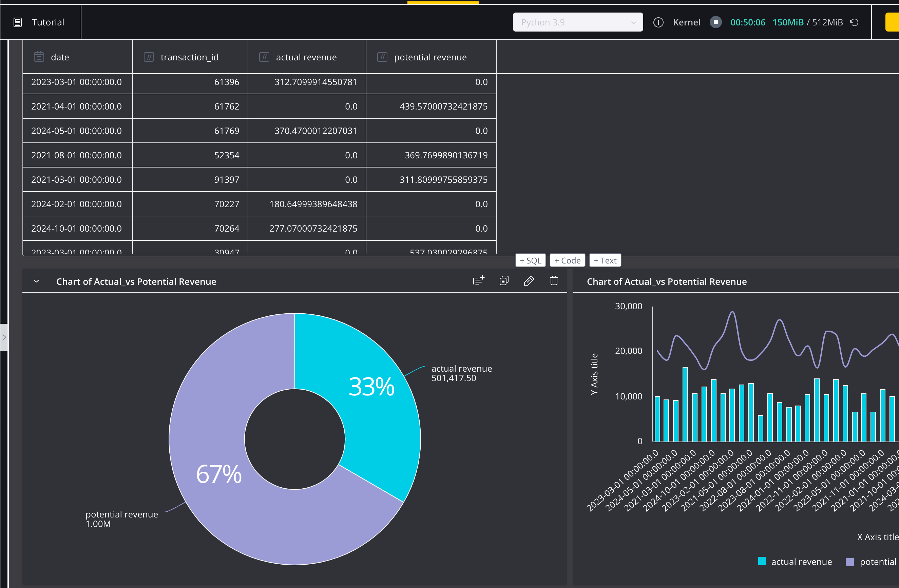
Task: Add the chart to canvas
Action: (x=479, y=280)
